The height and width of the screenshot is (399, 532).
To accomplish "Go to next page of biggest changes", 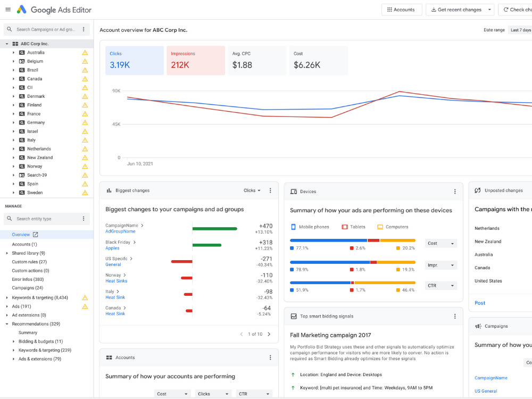I will [x=269, y=334].
